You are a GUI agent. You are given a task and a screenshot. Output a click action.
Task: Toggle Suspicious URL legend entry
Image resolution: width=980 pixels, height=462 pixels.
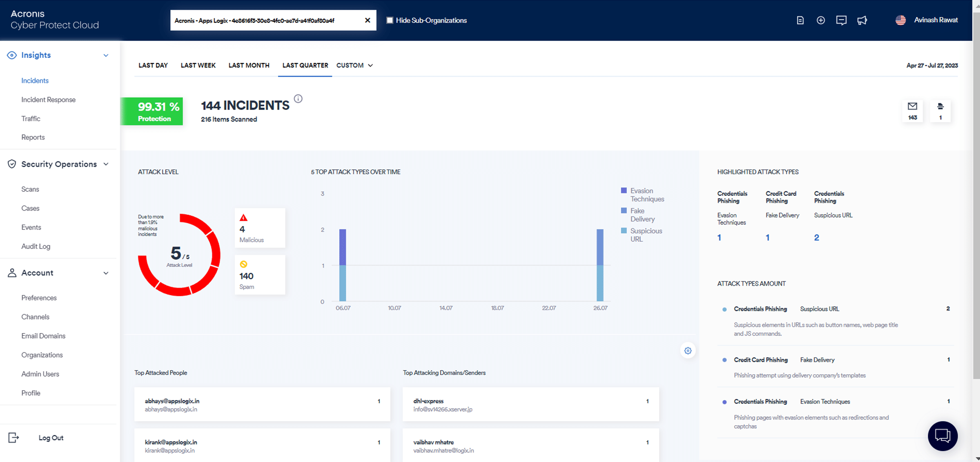(641, 235)
